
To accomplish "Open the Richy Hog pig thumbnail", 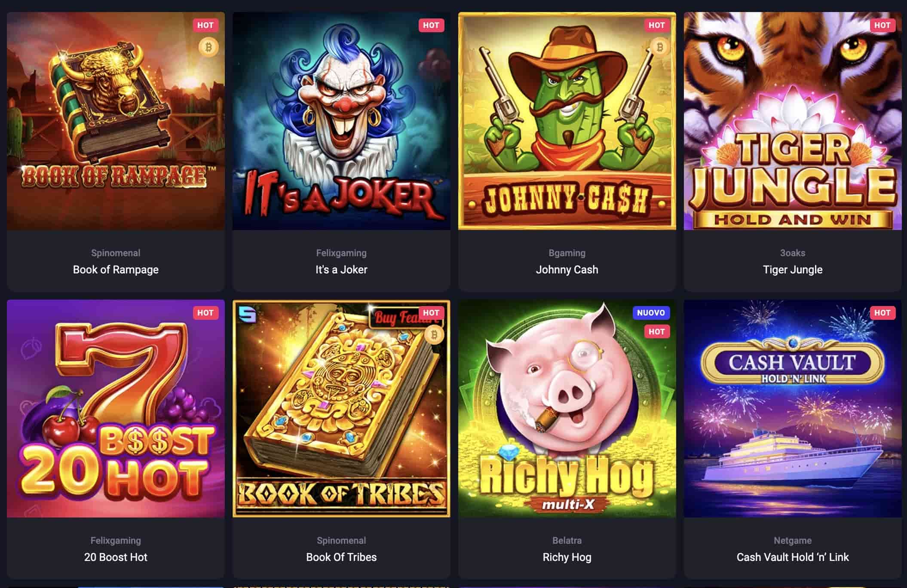I will click(567, 408).
